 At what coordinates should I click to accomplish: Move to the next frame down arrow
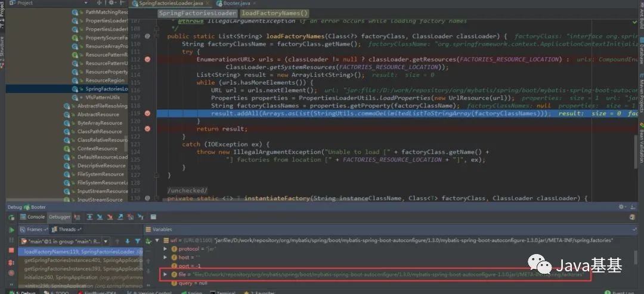128,241
